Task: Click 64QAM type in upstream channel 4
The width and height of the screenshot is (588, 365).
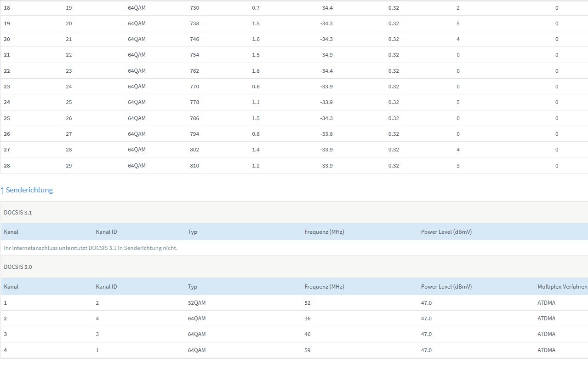Action: [x=197, y=350]
